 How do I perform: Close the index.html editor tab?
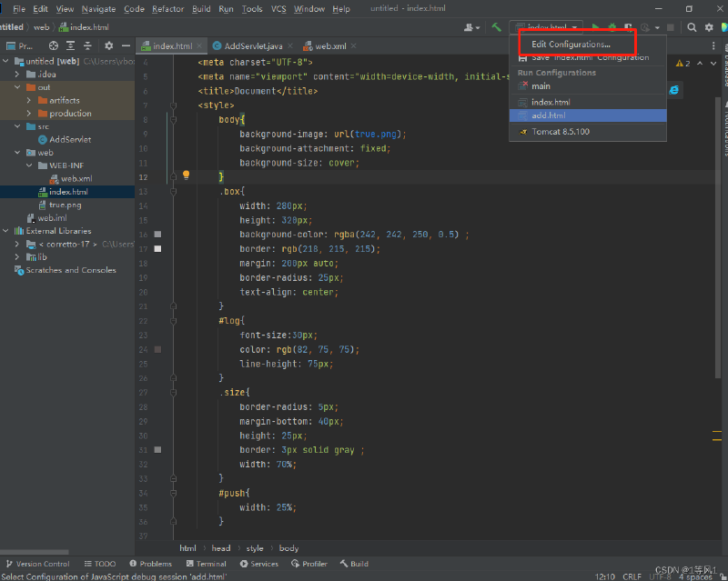click(x=199, y=45)
